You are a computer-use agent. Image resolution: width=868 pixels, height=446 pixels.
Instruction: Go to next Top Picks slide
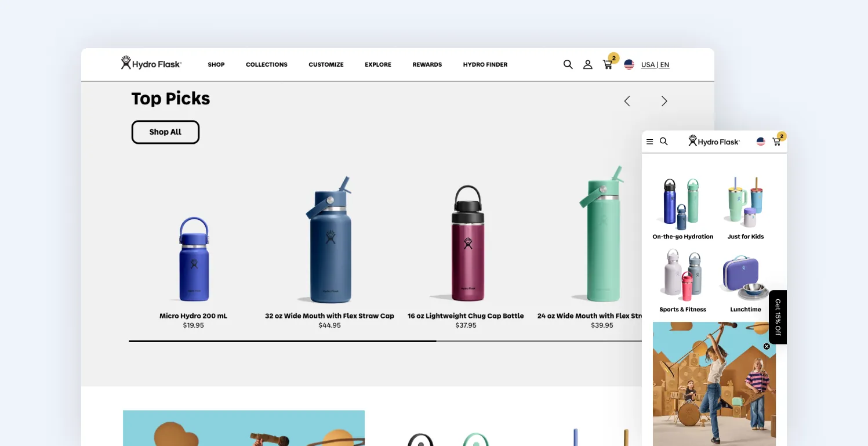pos(664,101)
